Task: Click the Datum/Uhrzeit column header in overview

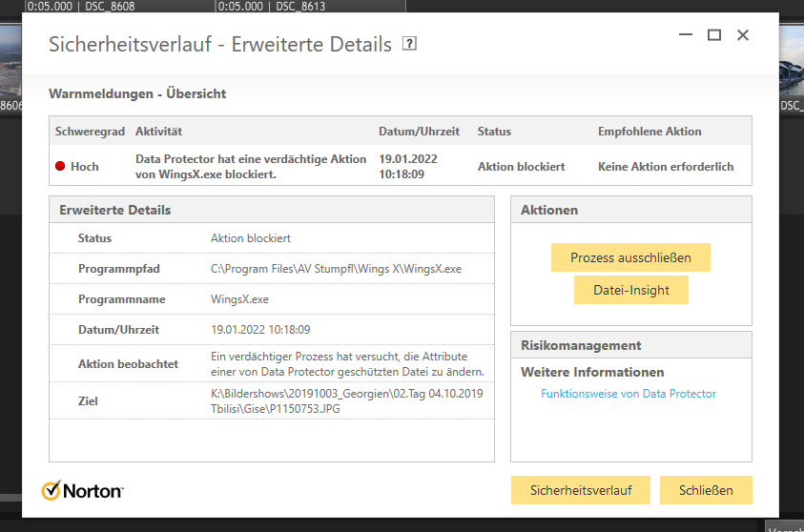Action: pos(419,132)
